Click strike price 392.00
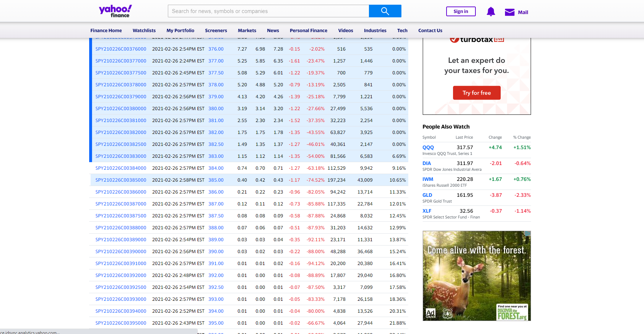 (x=216, y=276)
